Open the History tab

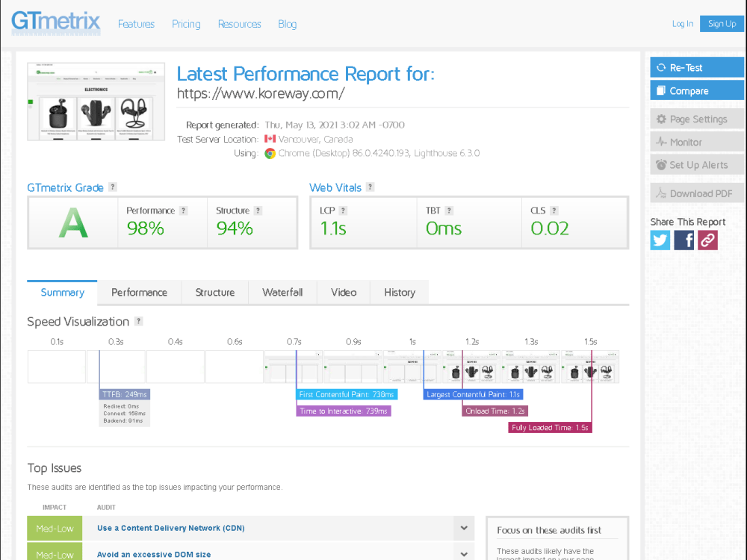coord(400,293)
